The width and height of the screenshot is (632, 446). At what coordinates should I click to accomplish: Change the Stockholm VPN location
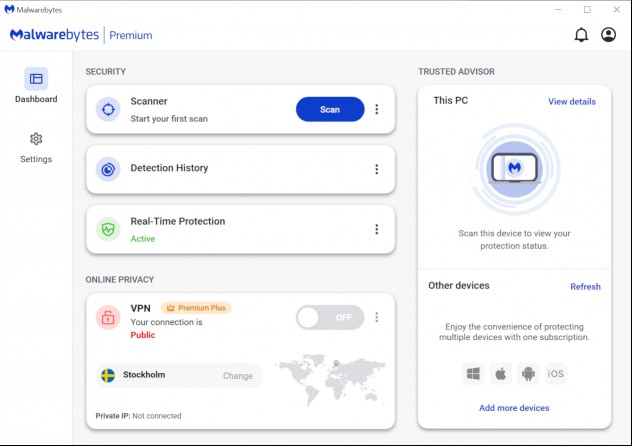[x=238, y=376]
